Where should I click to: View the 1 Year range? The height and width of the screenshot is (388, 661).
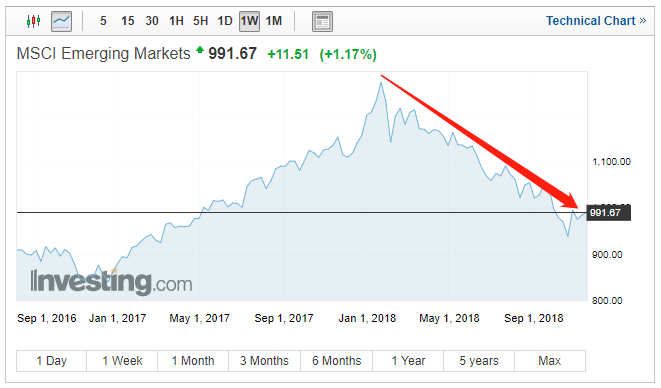408,361
